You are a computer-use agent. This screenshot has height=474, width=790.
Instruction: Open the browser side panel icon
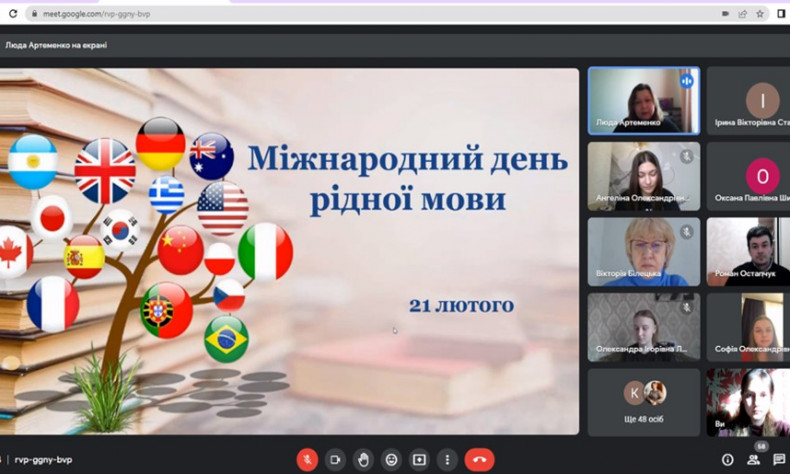pyautogui.click(x=781, y=14)
